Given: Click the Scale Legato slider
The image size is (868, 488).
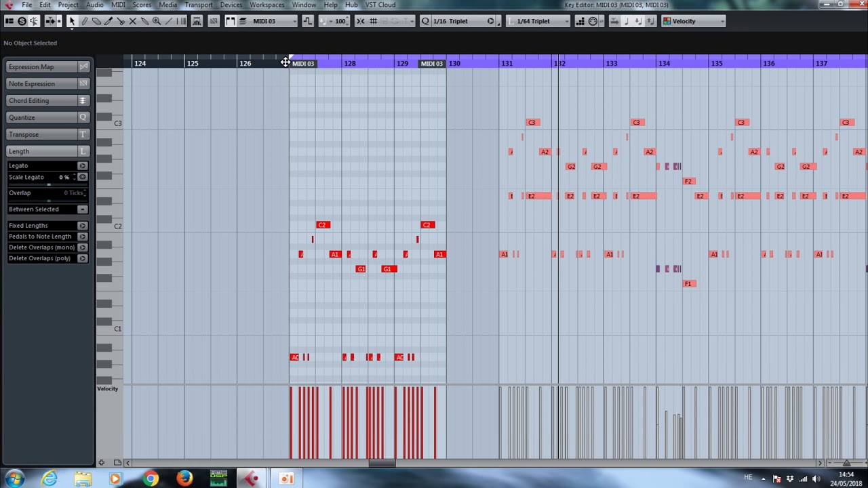Looking at the screenshot, I should [x=47, y=184].
